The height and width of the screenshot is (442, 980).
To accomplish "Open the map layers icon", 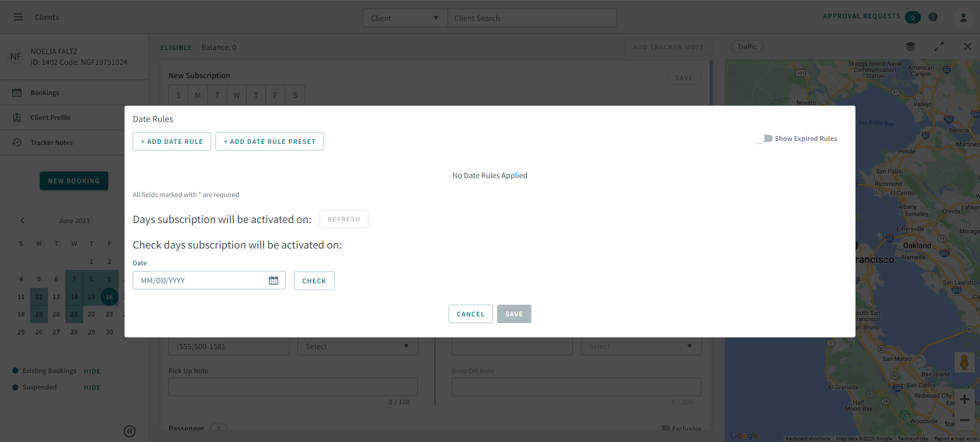I will click(911, 46).
